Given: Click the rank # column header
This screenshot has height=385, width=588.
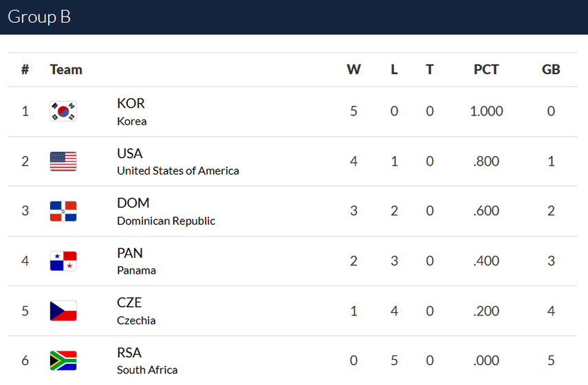Looking at the screenshot, I should click(x=25, y=69).
